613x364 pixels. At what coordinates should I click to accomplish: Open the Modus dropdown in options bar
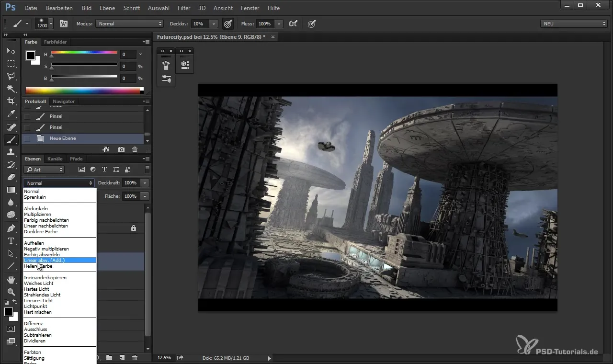coord(130,23)
